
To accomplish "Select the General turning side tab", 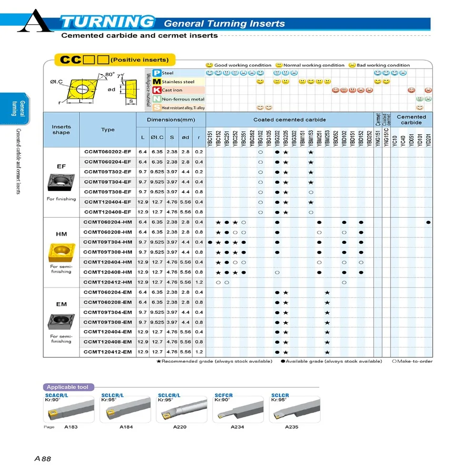I will (15, 109).
